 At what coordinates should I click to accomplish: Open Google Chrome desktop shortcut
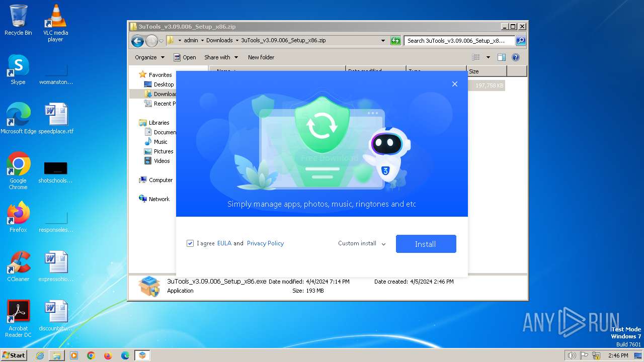point(18,171)
